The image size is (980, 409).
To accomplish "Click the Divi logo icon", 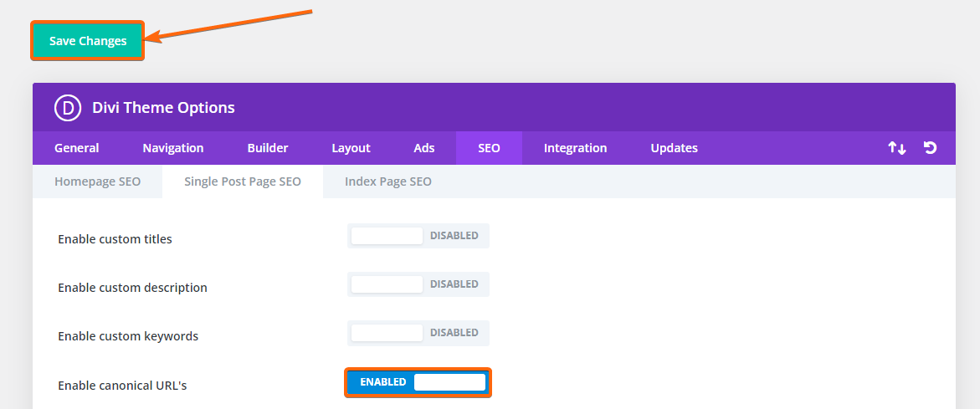I will click(68, 107).
